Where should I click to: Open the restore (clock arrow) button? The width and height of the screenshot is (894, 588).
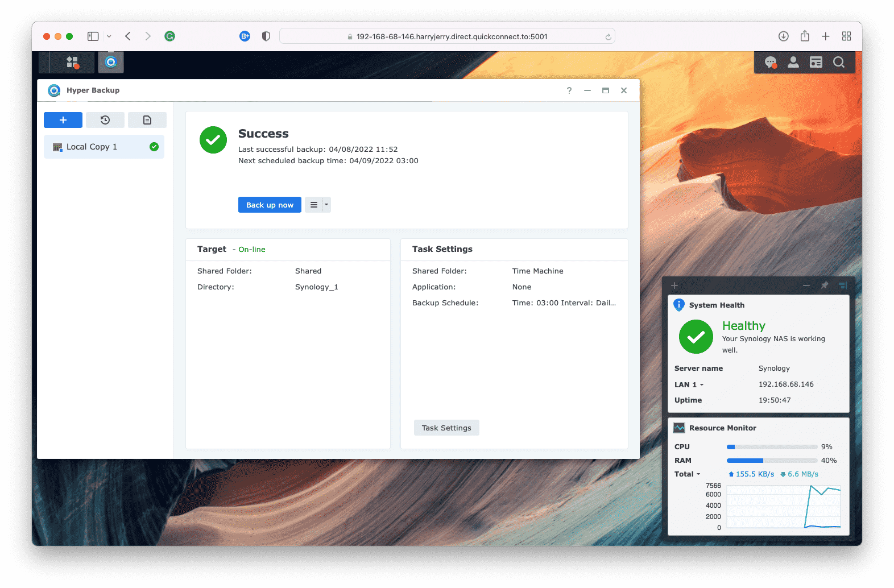[105, 120]
